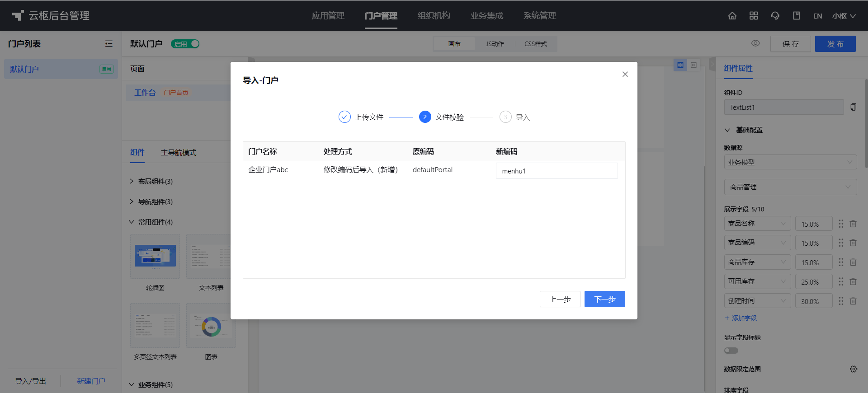Viewport: 868px width, 393px height.
Task: Switch to the 组件 tab
Action: tap(137, 152)
